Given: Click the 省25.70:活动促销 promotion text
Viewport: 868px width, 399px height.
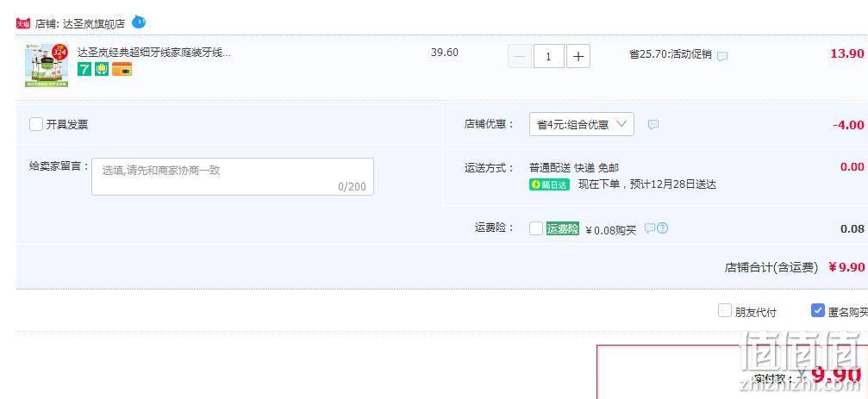Looking at the screenshot, I should click(x=671, y=54).
